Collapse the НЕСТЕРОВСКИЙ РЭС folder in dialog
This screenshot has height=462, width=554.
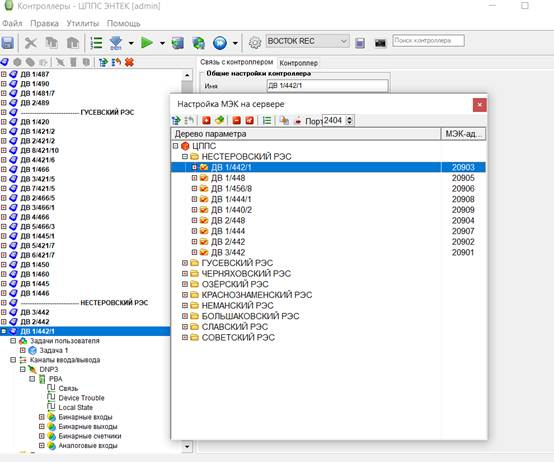(185, 156)
